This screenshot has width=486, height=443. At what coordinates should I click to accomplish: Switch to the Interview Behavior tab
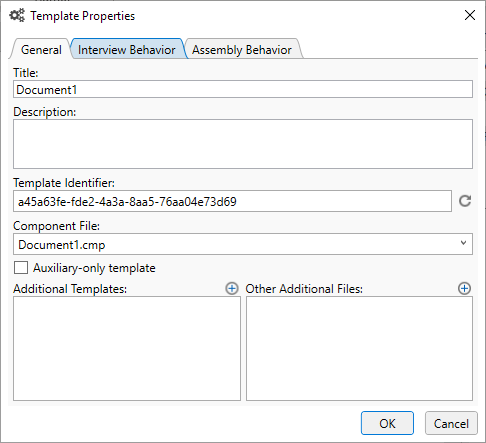tap(127, 49)
